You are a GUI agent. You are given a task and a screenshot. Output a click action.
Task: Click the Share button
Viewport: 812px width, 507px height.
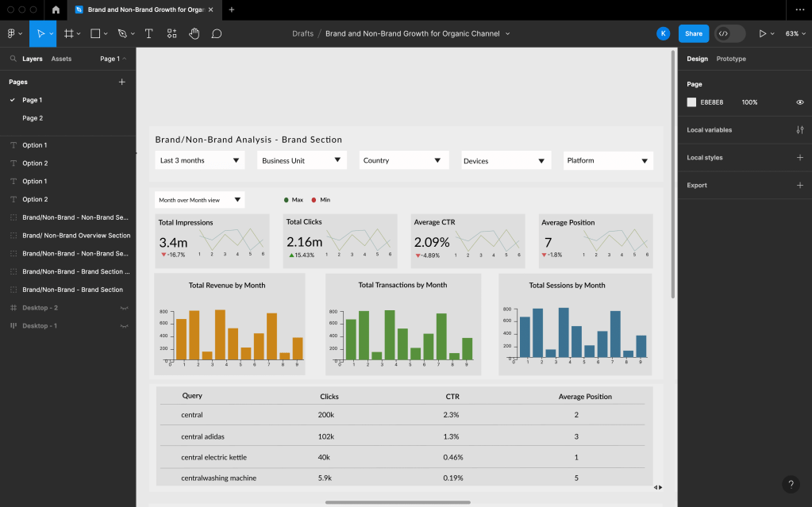click(x=694, y=33)
